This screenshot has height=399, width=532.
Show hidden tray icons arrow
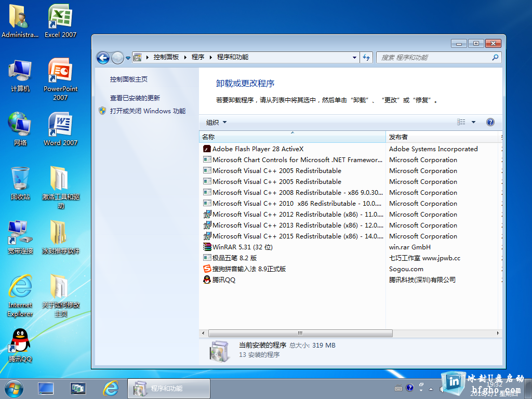click(x=431, y=389)
